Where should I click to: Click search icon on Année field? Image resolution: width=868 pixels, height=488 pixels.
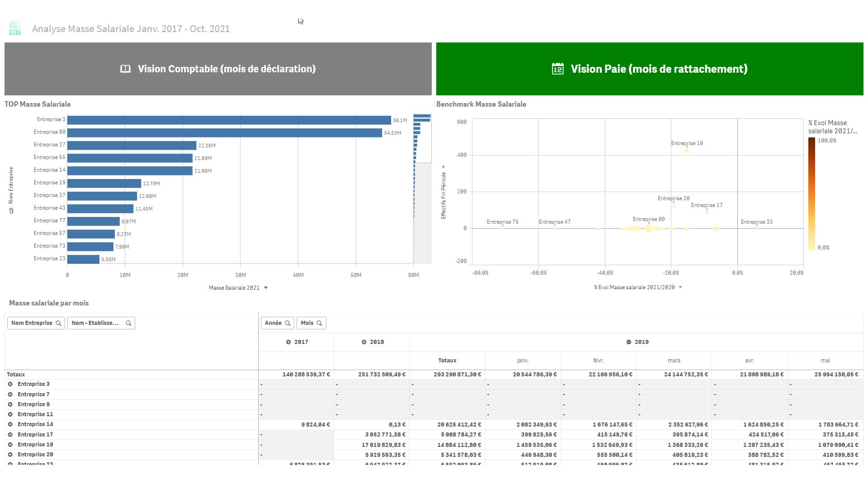click(288, 323)
